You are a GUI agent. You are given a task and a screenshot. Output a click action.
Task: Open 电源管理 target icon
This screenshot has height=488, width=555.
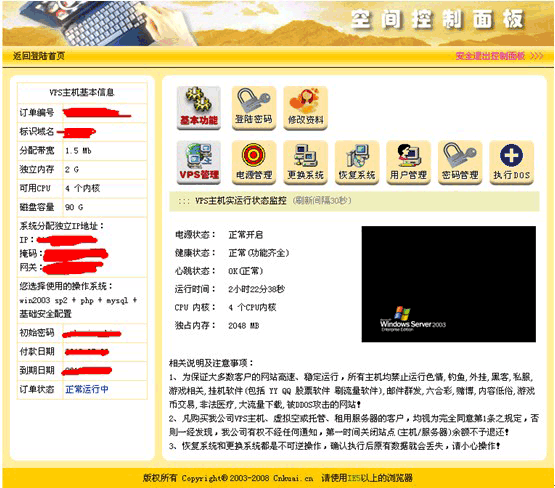pos(254,162)
